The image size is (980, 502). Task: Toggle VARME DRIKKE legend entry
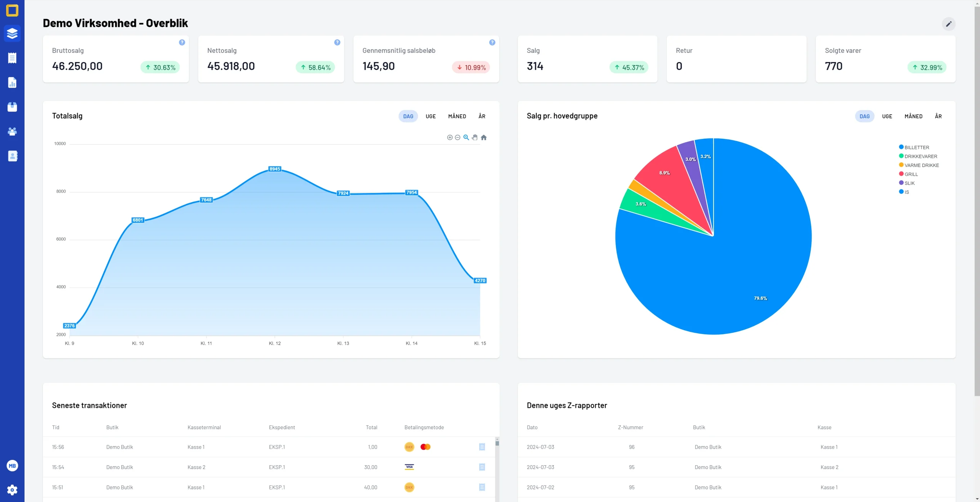click(919, 165)
